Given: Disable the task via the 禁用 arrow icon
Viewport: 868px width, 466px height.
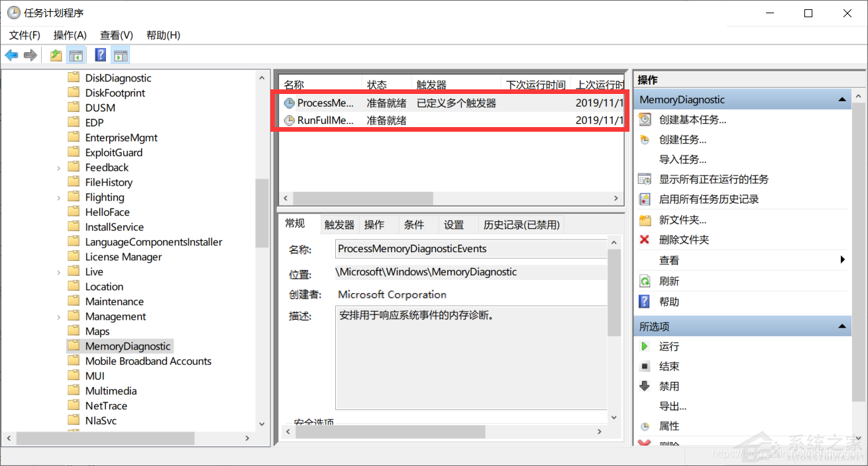Looking at the screenshot, I should click(x=644, y=386).
